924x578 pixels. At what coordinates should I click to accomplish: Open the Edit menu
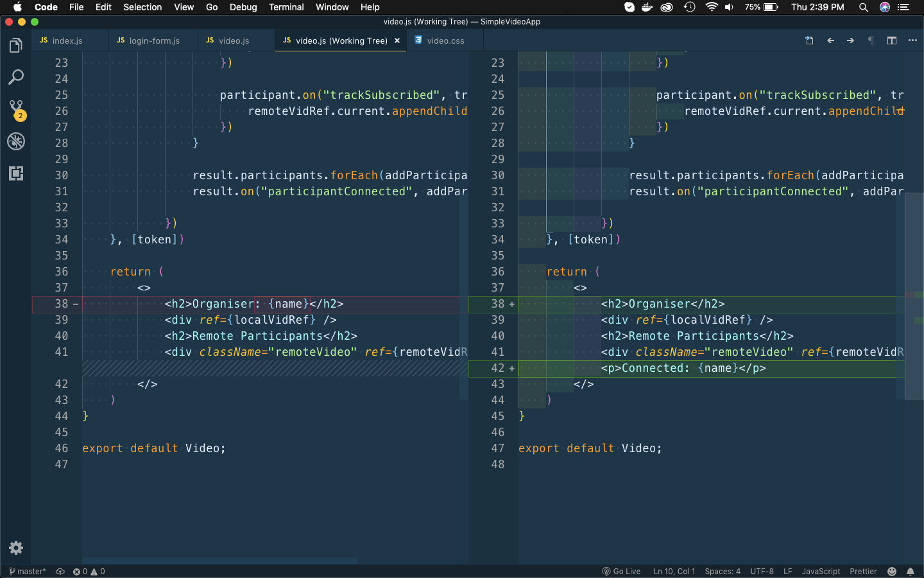(x=103, y=7)
